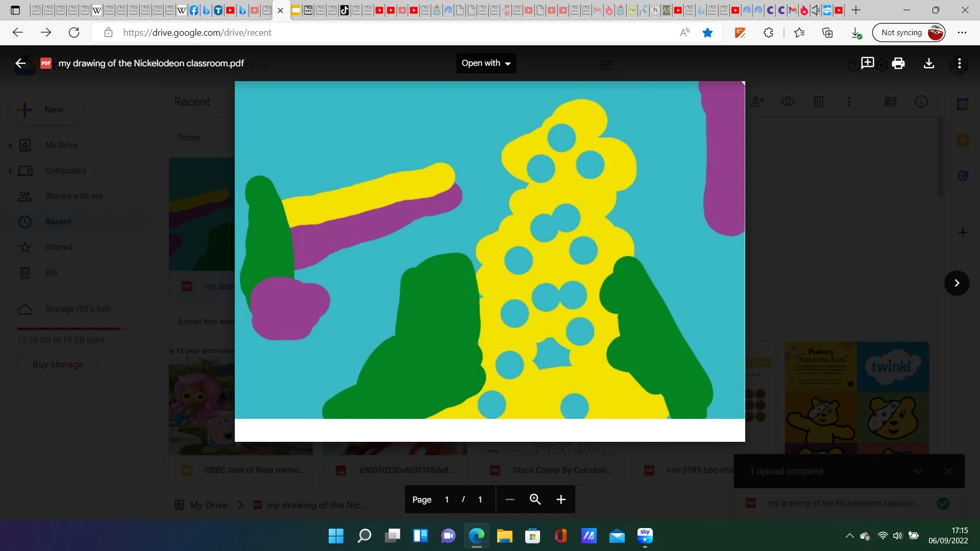This screenshot has height=551, width=980.
Task: Download the PDF file
Action: (928, 63)
